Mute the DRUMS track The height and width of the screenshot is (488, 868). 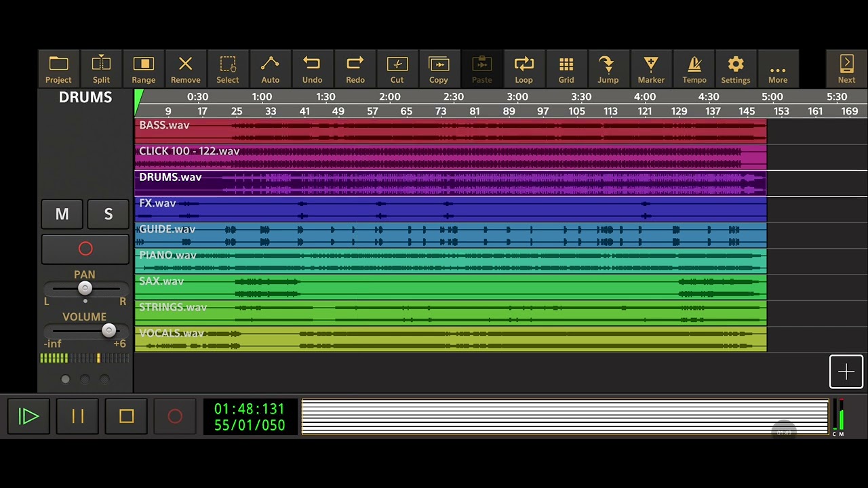point(62,214)
